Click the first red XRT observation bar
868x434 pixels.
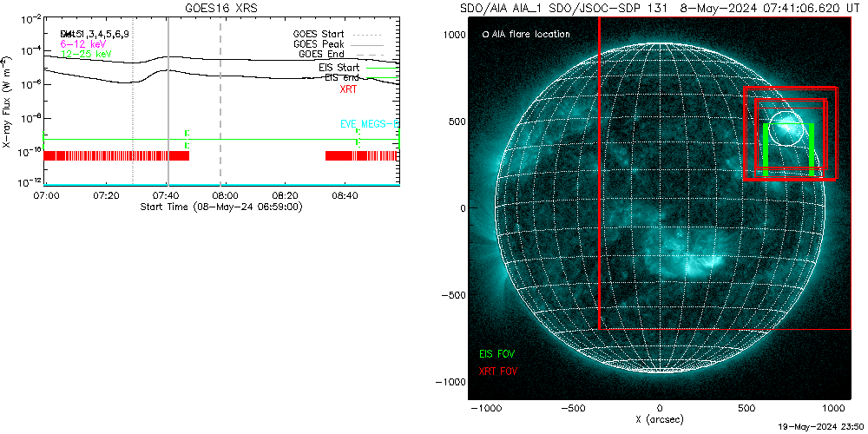coord(116,155)
